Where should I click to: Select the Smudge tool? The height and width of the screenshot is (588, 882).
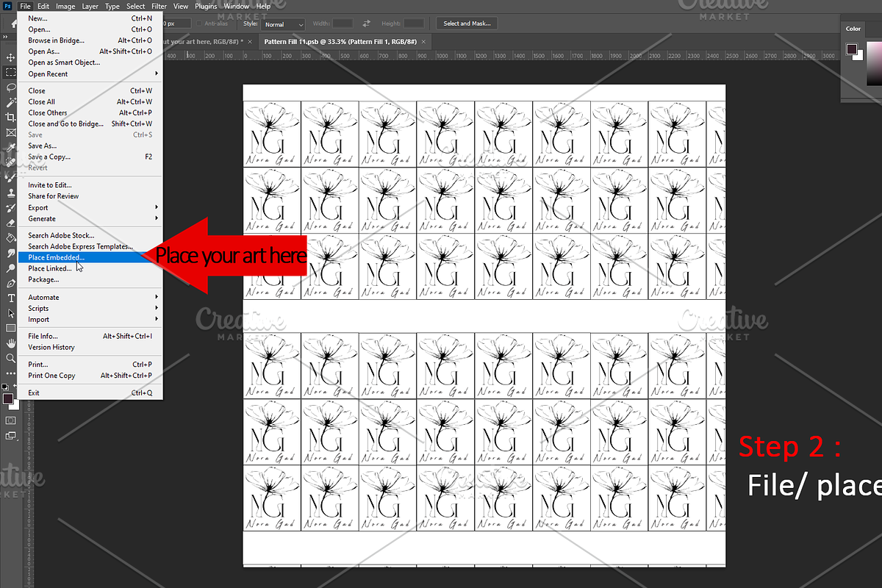[x=10, y=253]
